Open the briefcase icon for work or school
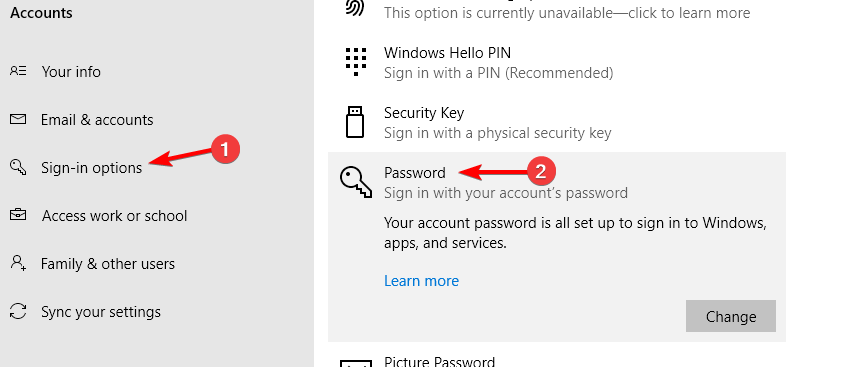Image resolution: width=851 pixels, height=367 pixels. tap(18, 215)
